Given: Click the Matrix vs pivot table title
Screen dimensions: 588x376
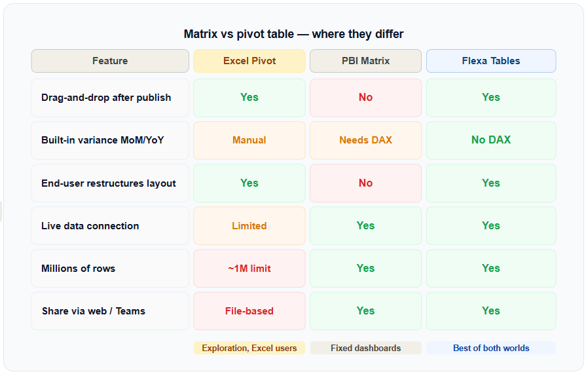Looking at the screenshot, I should coord(293,34).
